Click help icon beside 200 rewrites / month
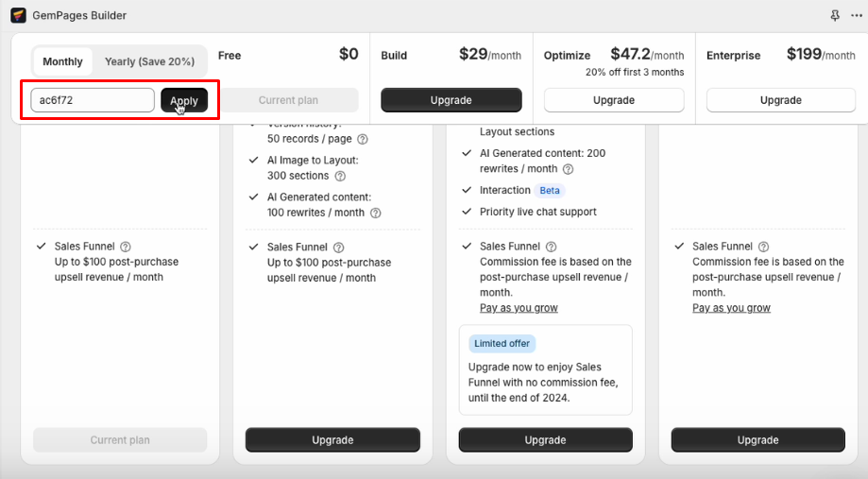Image resolution: width=868 pixels, height=479 pixels. click(x=569, y=169)
